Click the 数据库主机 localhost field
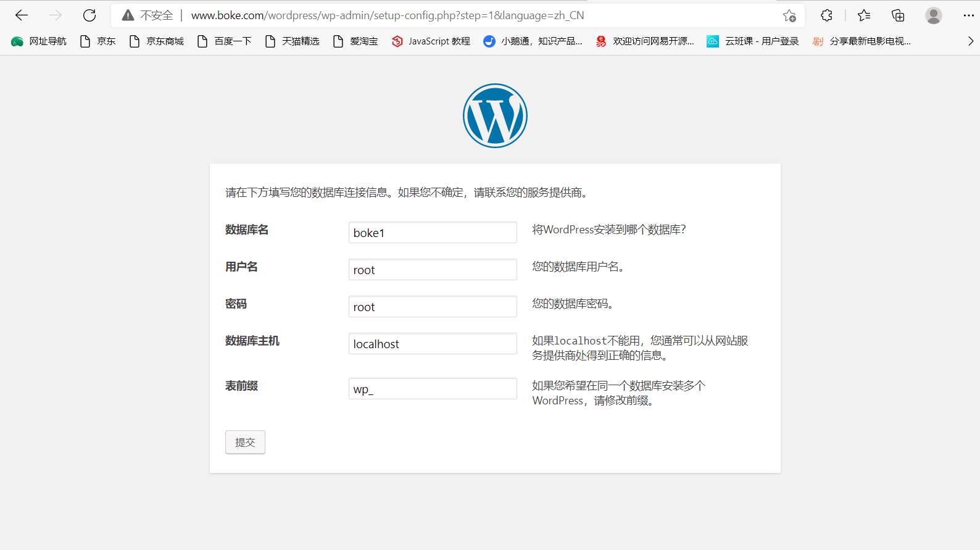Image resolution: width=980 pixels, height=550 pixels. point(433,344)
